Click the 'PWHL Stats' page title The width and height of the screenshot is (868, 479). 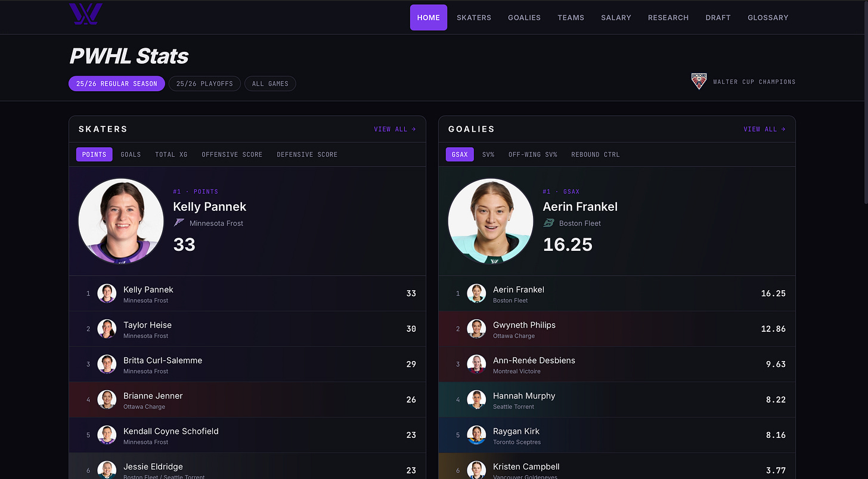coord(129,56)
